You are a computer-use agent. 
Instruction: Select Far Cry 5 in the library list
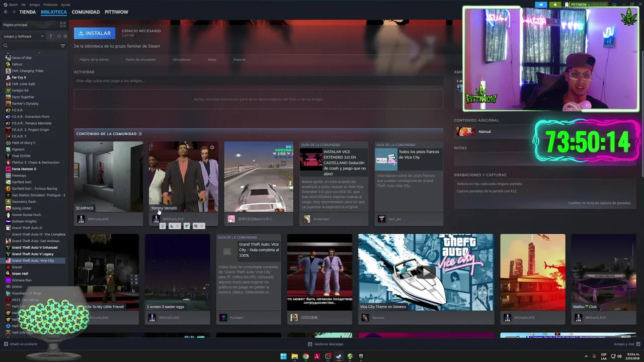[19, 77]
